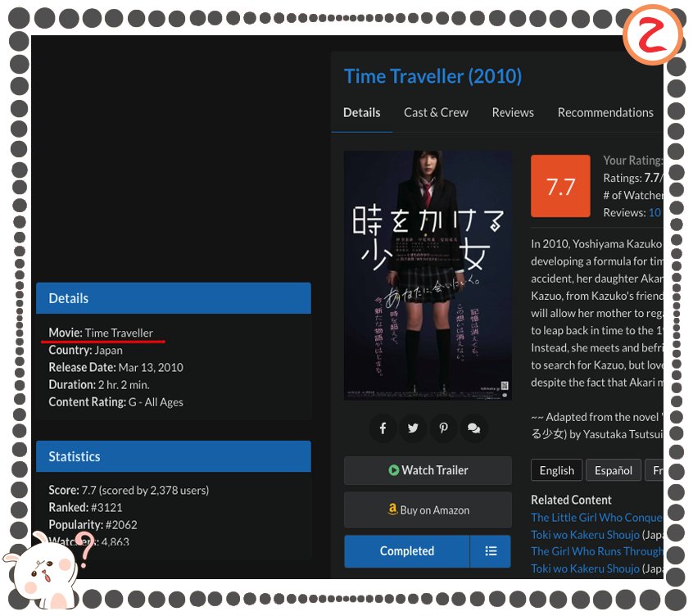Viewport: 693px width, 616px height.
Task: Click the 7.7 orange score box
Action: tap(560, 186)
